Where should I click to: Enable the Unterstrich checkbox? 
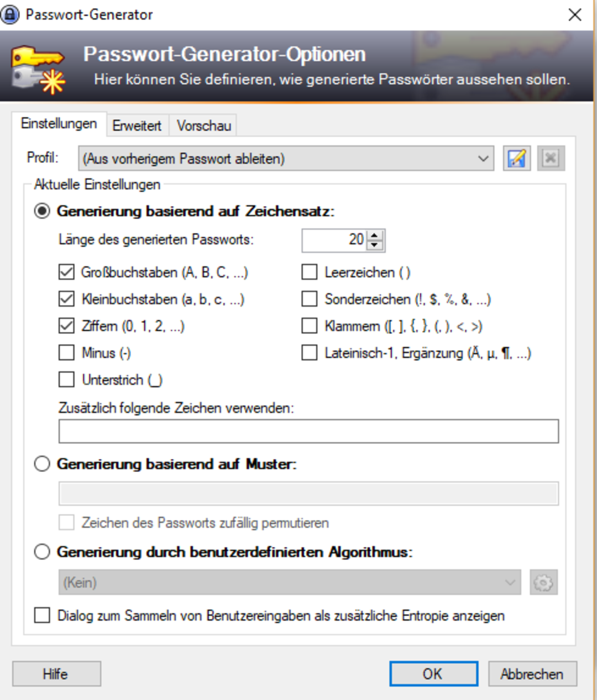67,380
